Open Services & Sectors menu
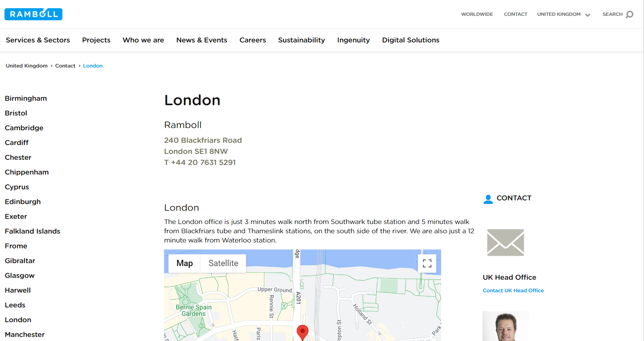 click(x=38, y=40)
